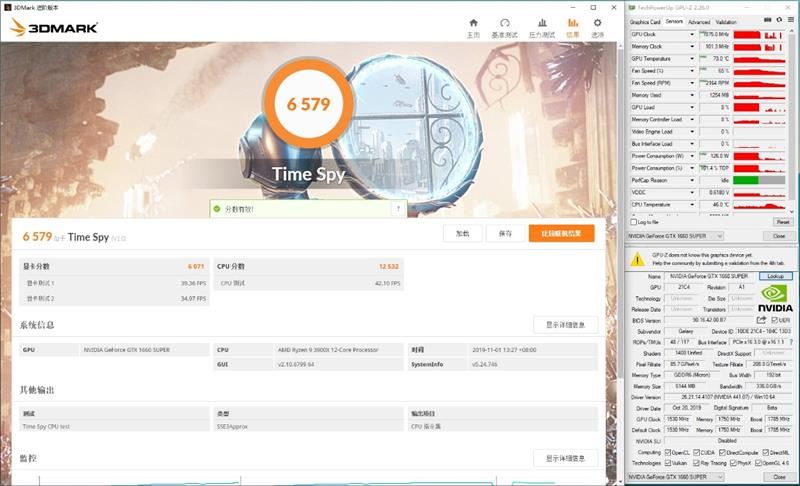Open the 3DMark Benchmarks gauge icon
This screenshot has height=486, width=800.
(505, 23)
